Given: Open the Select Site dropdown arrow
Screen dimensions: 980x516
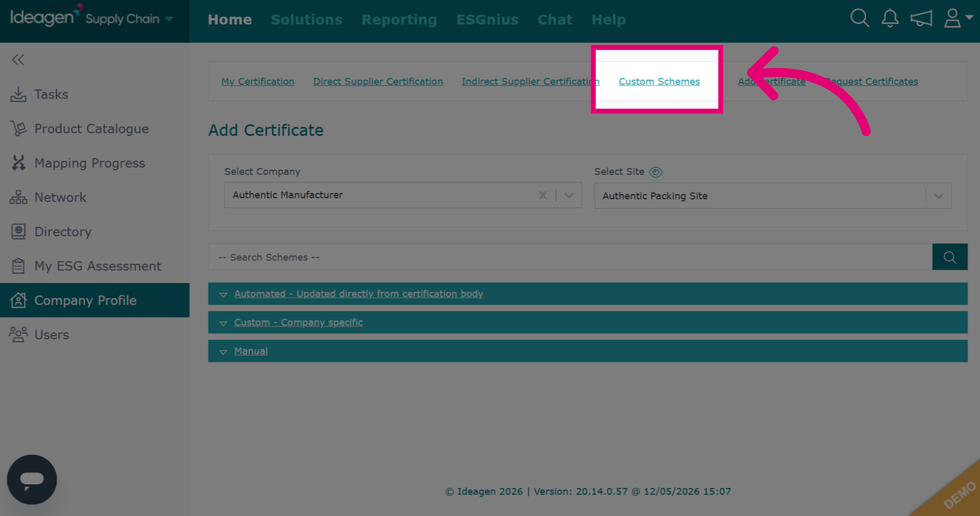Looking at the screenshot, I should [x=938, y=196].
